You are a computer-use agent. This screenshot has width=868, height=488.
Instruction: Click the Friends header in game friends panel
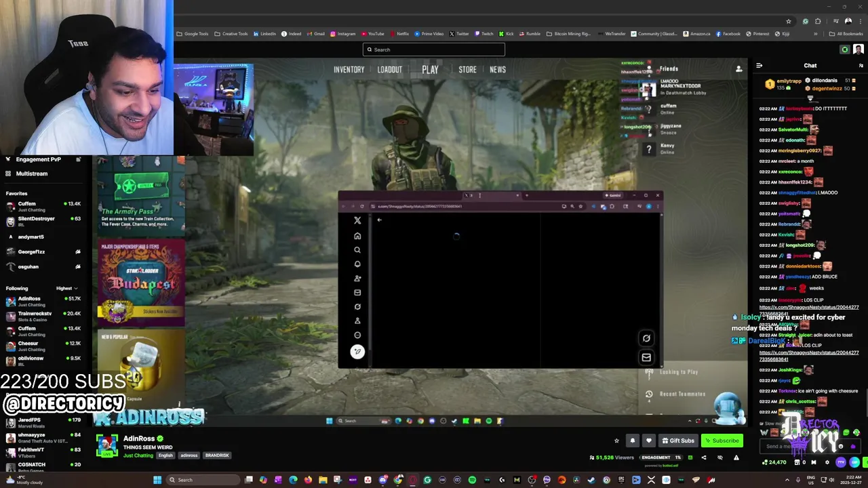[669, 68]
